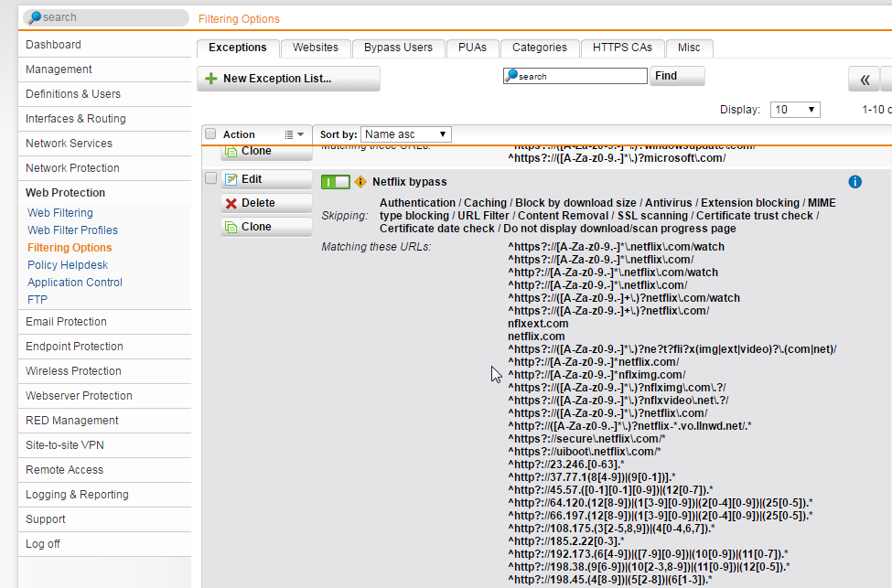
Task: Open the Sort by Name asc dropdown
Action: (405, 134)
